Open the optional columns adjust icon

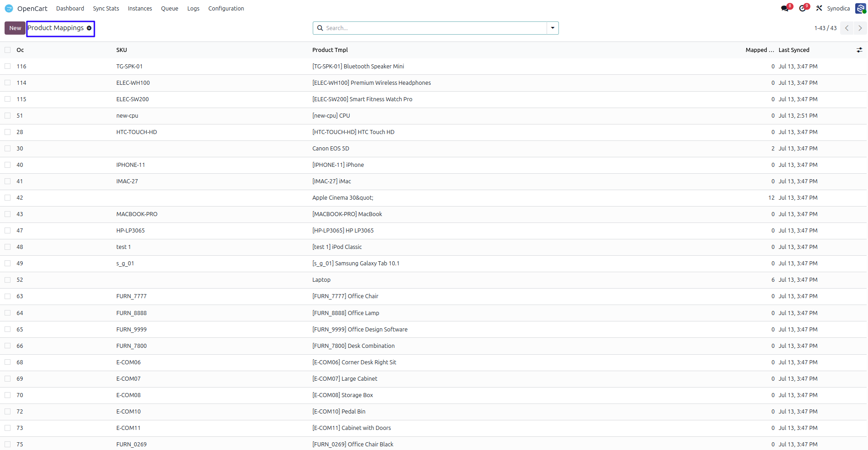click(x=859, y=50)
